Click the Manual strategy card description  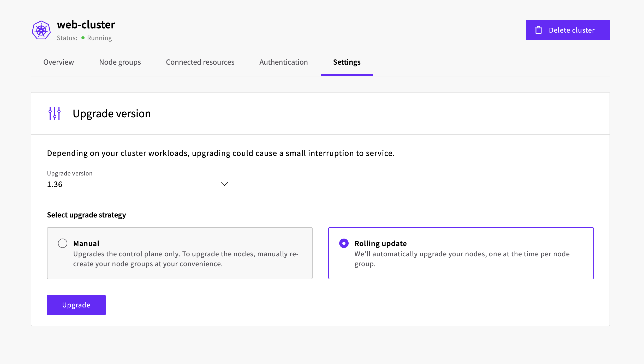pos(186,259)
